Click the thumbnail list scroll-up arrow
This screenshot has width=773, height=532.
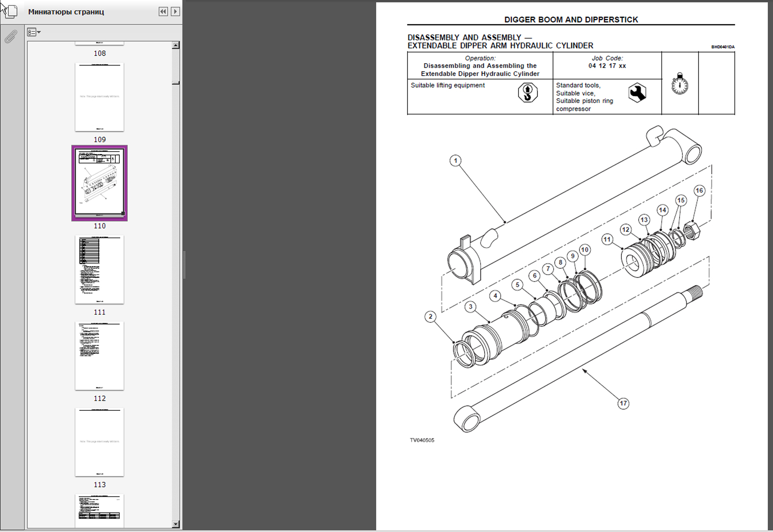point(176,45)
